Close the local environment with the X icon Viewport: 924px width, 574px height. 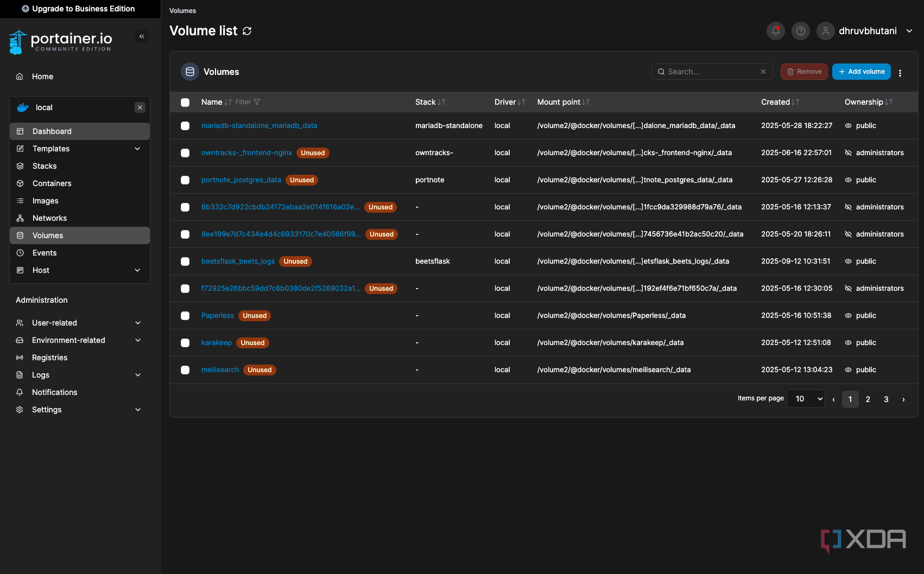click(140, 107)
